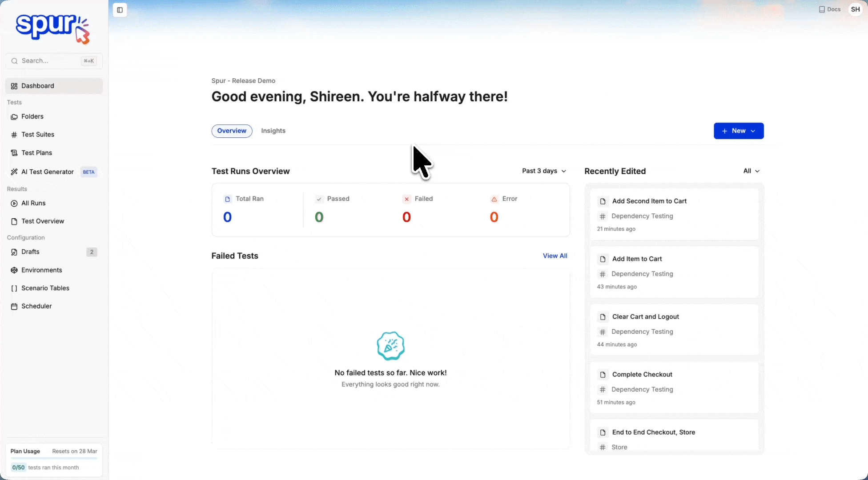Click the Dashboard grid icon
Viewport: 868px width, 480px height.
14,86
